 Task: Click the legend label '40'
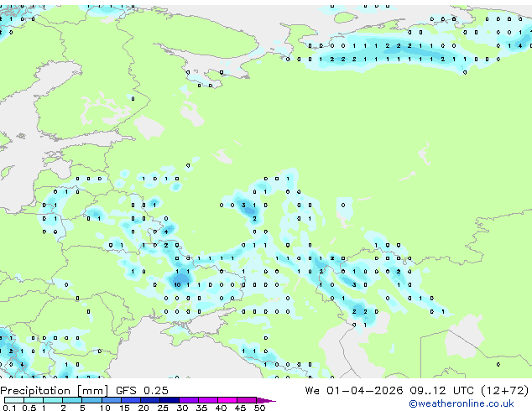pos(221,408)
